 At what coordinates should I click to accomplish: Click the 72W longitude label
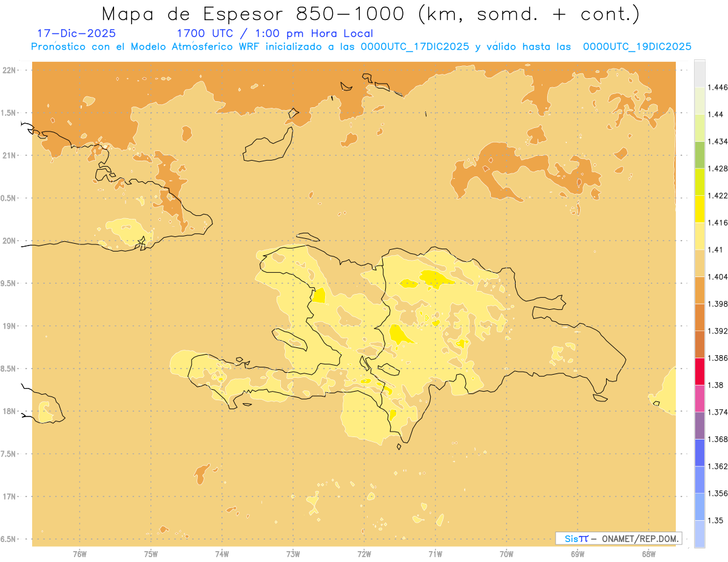364,554
